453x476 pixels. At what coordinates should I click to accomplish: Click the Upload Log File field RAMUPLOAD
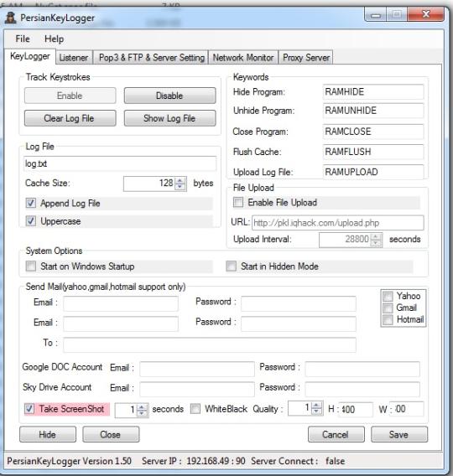tap(373, 172)
